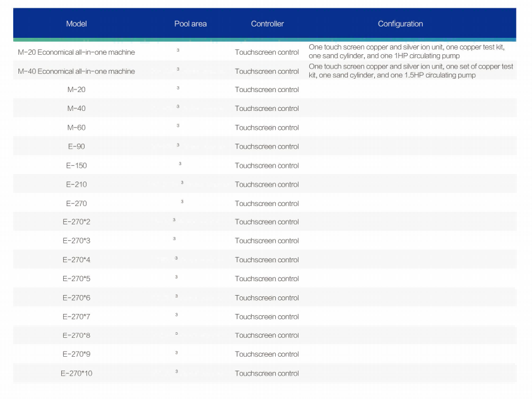
Task: Select the E-270*6 model cell
Action: [x=76, y=298]
